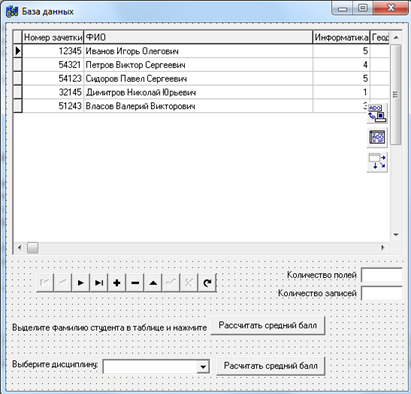Screen dimensions: 411x394
Task: Open the discipline dropdown arrow
Action: (203, 367)
